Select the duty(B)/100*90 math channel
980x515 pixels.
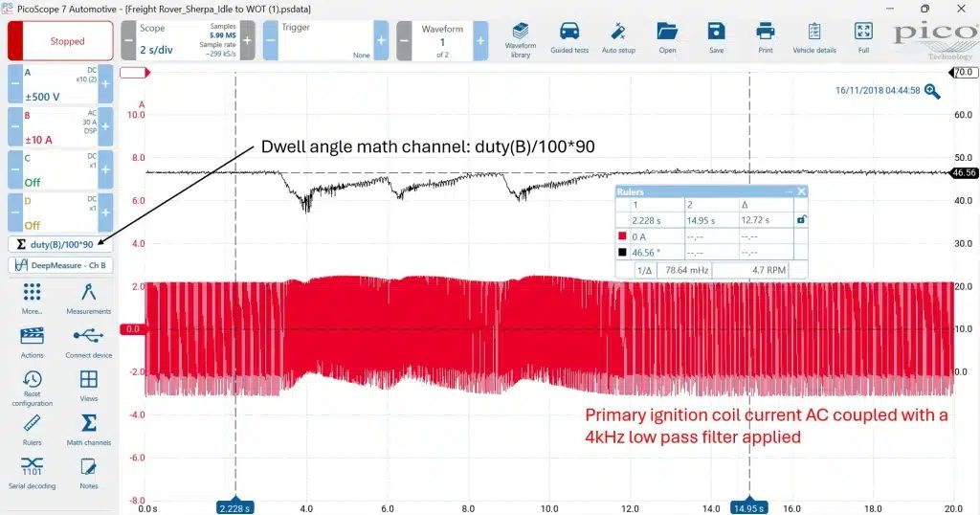pyautogui.click(x=60, y=244)
